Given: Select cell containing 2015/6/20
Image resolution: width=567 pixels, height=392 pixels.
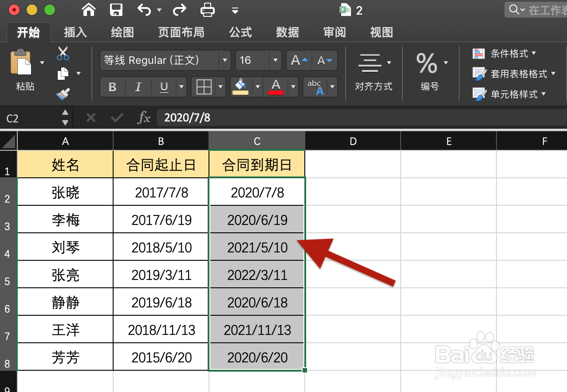Looking at the screenshot, I should [161, 357].
